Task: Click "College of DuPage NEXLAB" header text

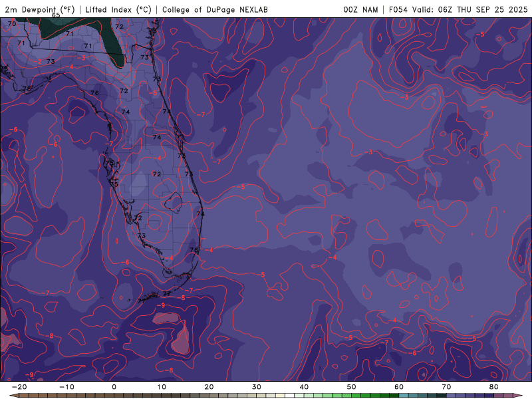Action: [215, 9]
